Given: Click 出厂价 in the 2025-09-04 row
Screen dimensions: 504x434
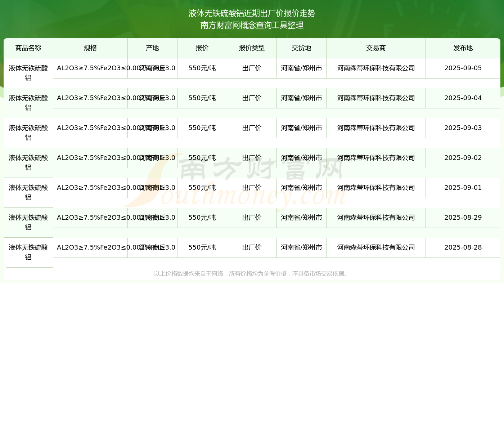Looking at the screenshot, I should coord(252,98).
